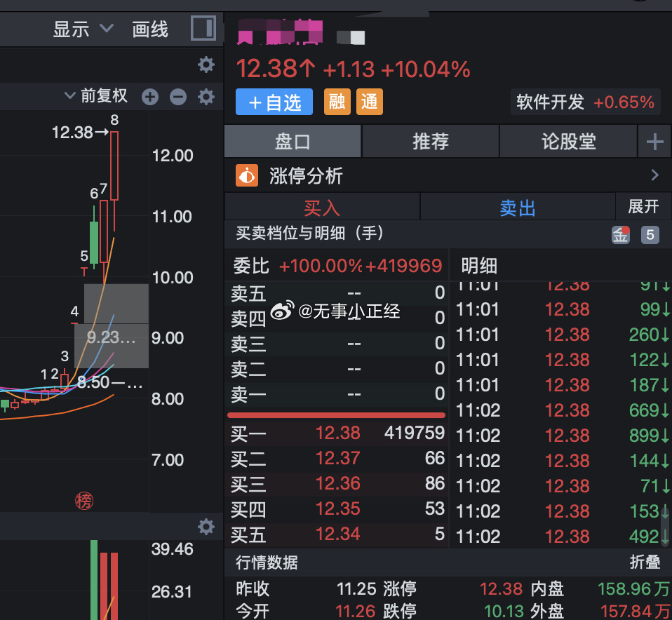Click 买三 price 12.36
Viewport: 672px width, 620px height.
click(x=337, y=483)
